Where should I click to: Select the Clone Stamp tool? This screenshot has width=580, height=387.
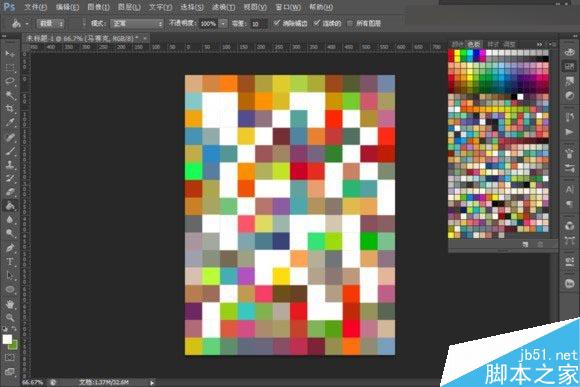click(10, 165)
